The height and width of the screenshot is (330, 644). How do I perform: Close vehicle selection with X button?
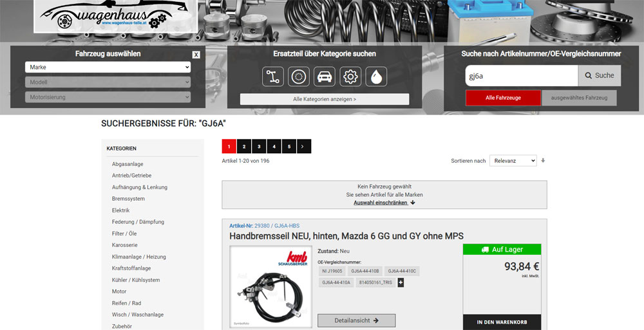point(196,55)
